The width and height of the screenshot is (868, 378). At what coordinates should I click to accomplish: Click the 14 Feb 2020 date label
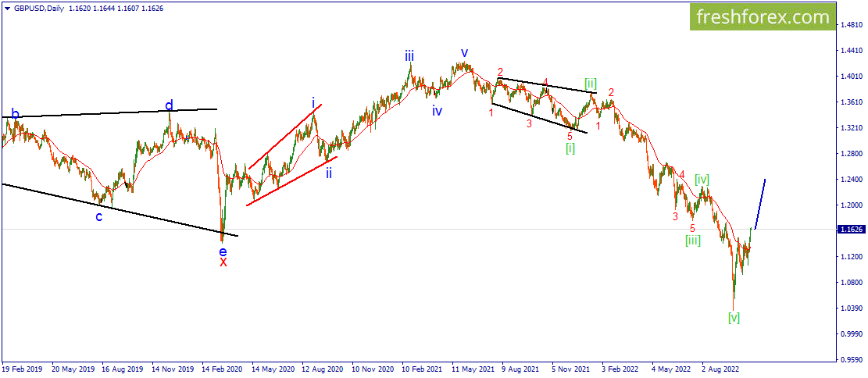(x=222, y=369)
